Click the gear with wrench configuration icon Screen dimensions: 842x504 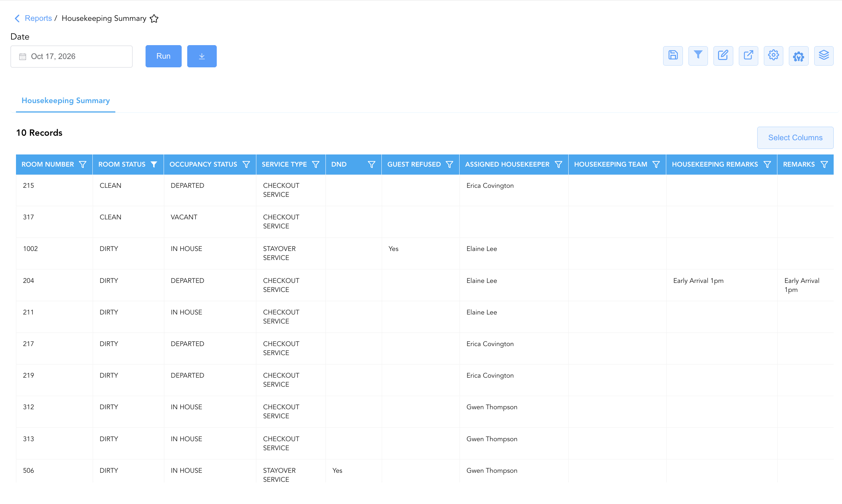[x=799, y=56]
